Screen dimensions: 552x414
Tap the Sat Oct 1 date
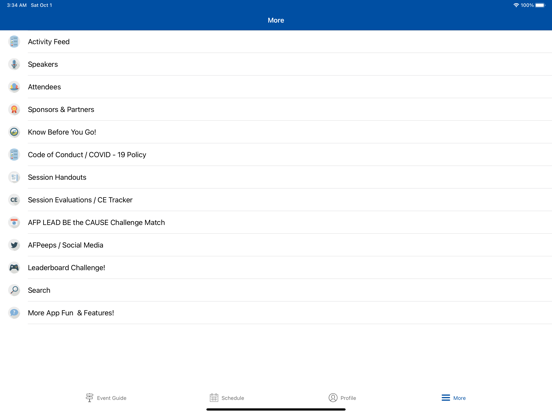41,5
